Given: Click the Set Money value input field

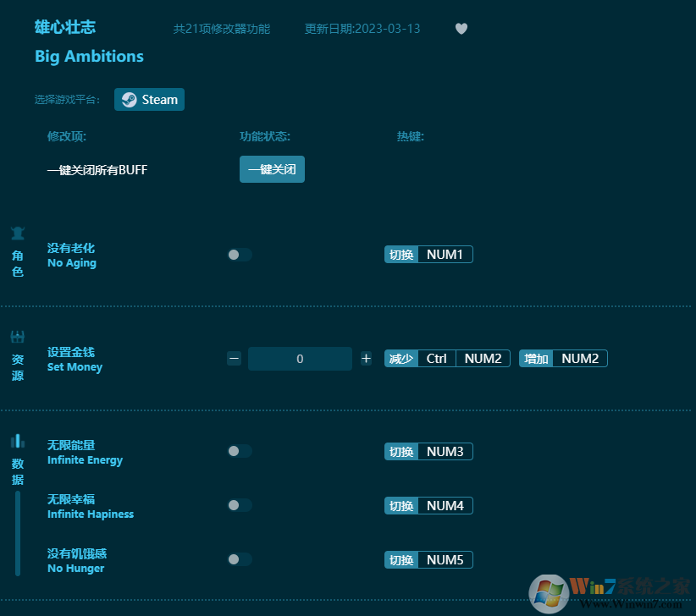Looking at the screenshot, I should coord(300,359).
